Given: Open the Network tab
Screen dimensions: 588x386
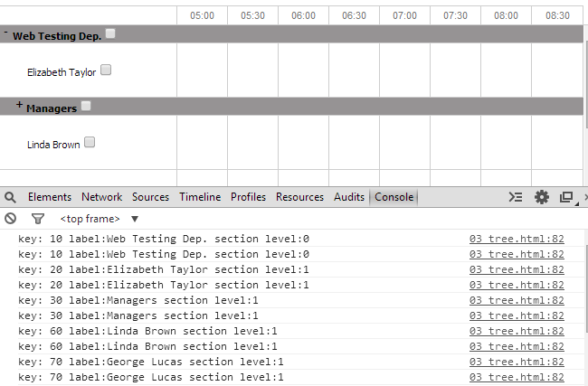Looking at the screenshot, I should [x=102, y=197].
